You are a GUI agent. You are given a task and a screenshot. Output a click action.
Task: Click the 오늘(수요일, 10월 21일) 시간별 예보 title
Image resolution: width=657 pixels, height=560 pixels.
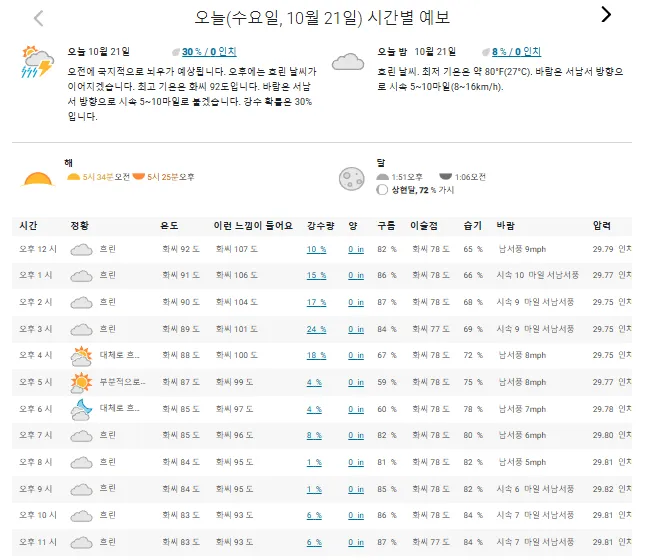[322, 18]
